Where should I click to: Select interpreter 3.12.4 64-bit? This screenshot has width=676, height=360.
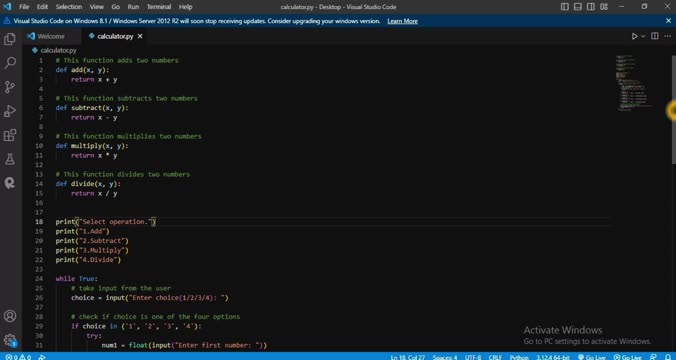click(553, 357)
